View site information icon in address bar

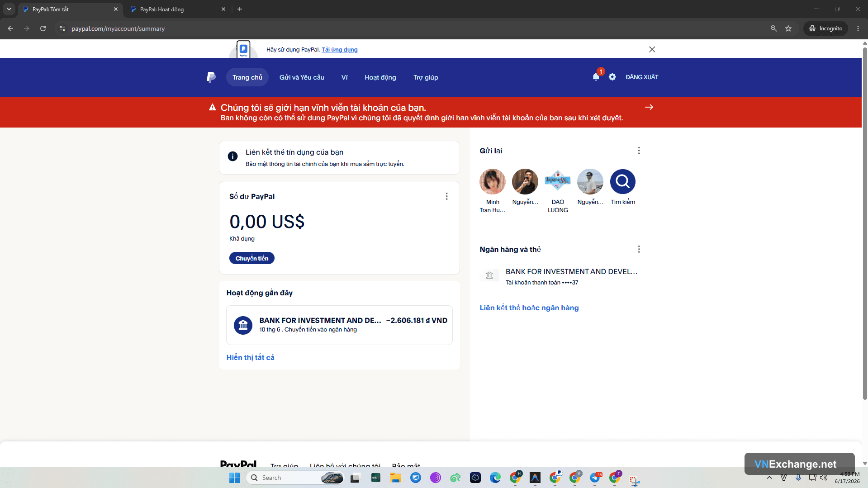[x=62, y=28]
